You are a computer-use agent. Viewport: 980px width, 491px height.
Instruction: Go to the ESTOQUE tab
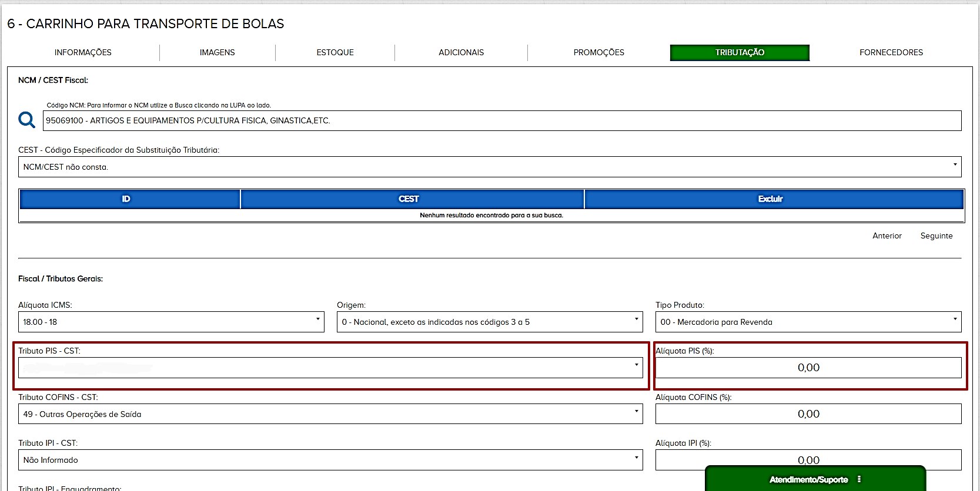335,52
